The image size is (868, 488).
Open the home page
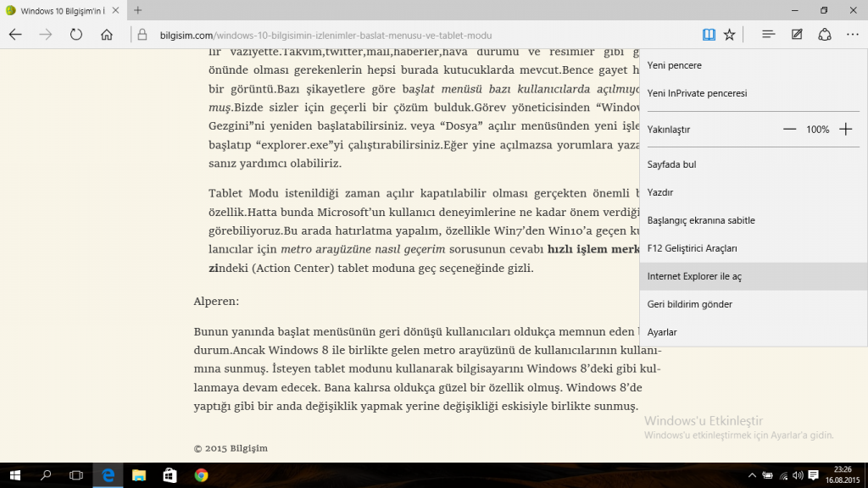106,35
